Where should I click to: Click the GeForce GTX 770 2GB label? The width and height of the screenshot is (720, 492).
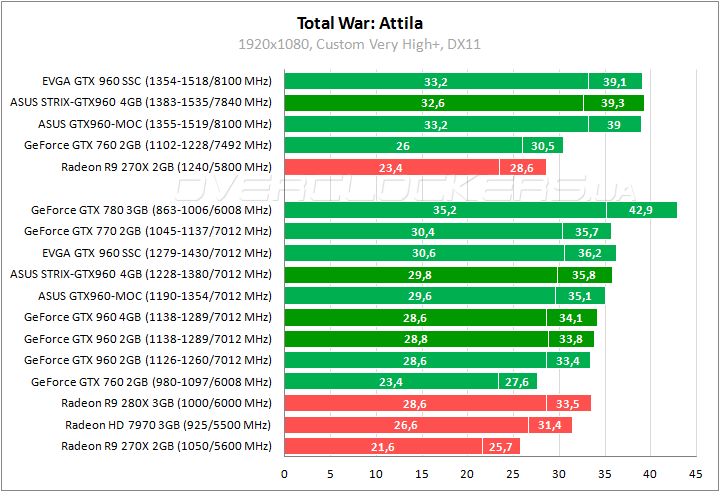pos(148,231)
